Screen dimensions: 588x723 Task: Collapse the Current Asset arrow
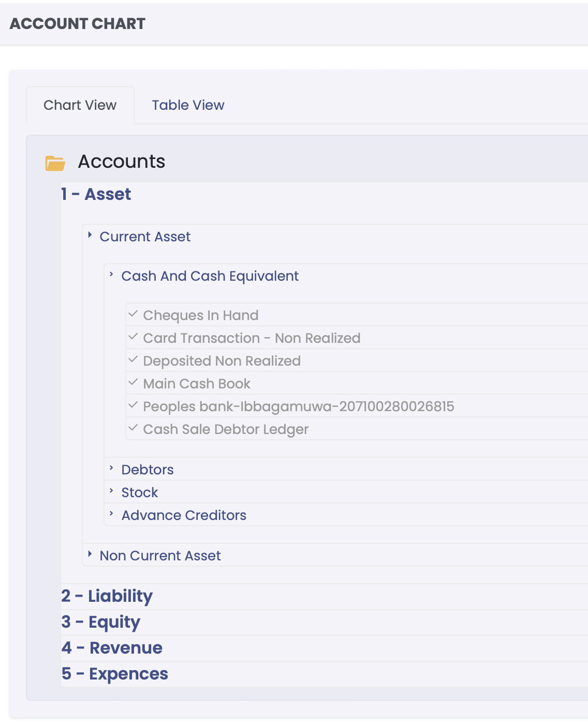90,236
